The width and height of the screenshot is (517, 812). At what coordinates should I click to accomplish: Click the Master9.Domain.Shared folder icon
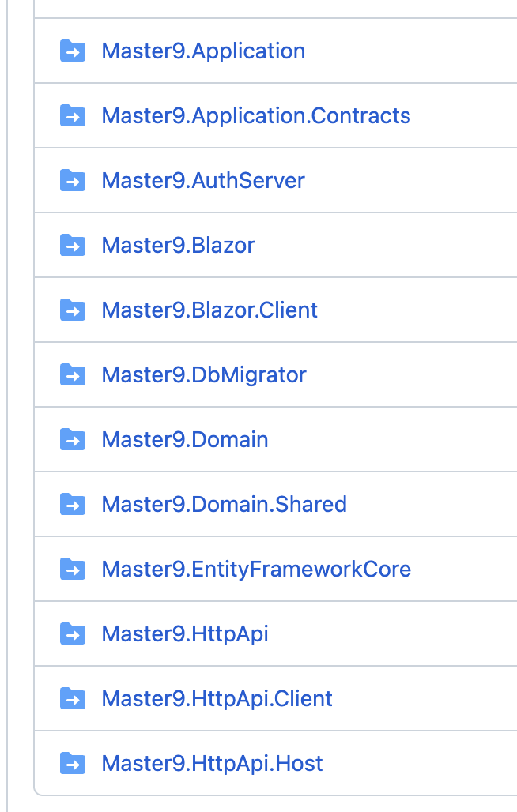coord(73,505)
